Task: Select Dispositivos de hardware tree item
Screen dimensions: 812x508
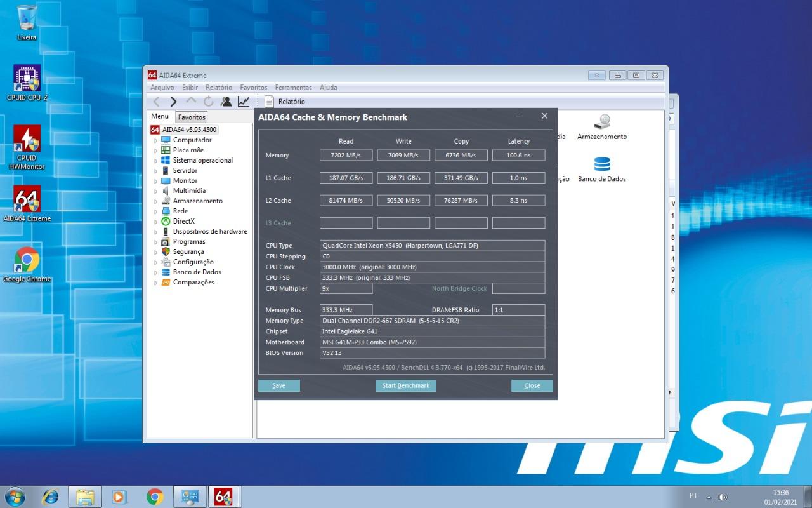Action: (x=210, y=231)
